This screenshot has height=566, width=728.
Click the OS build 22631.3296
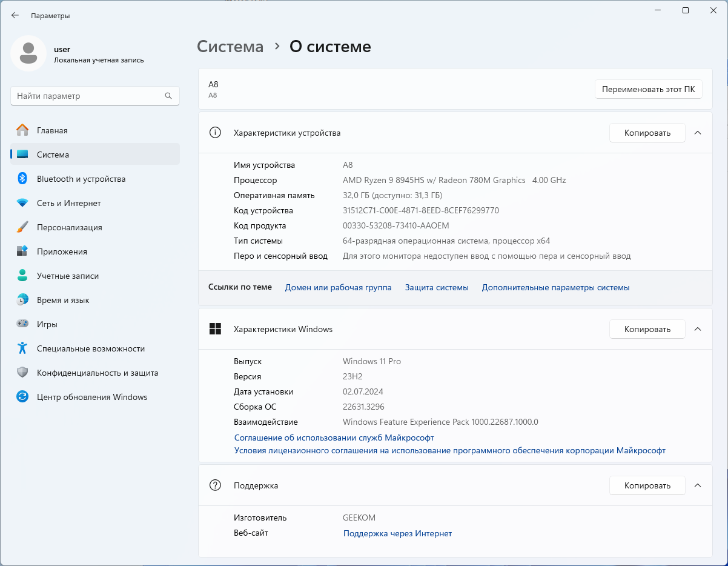pos(363,407)
